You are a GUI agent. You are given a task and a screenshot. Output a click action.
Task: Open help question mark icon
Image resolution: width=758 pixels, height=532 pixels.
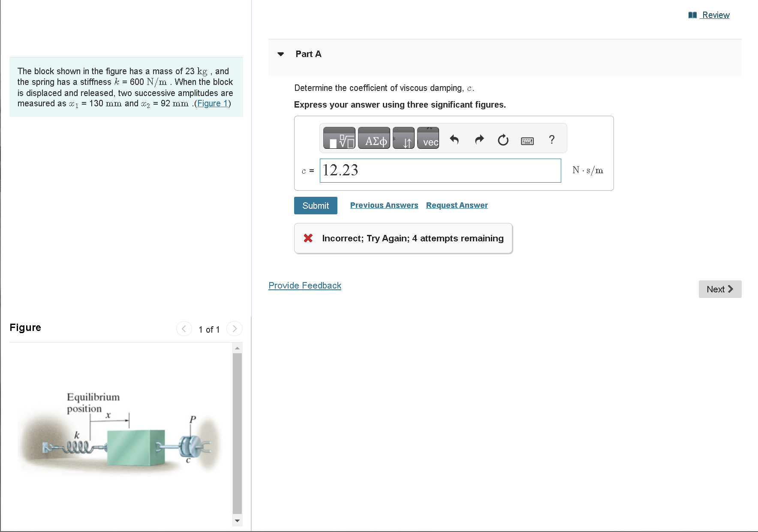tap(552, 139)
